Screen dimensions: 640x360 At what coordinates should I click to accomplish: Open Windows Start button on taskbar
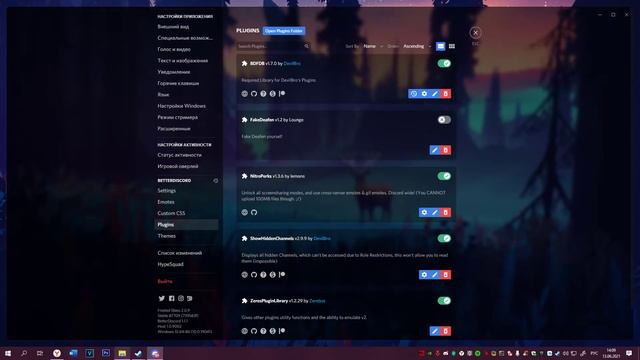8,353
